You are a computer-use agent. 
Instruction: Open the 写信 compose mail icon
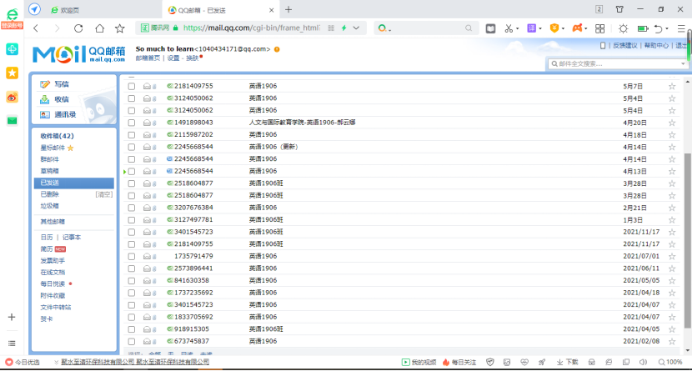pos(45,84)
